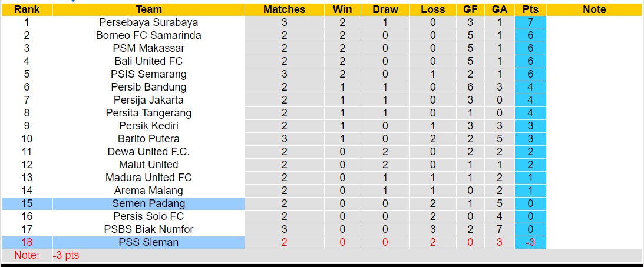Click the highlighted Semen Padang row
This screenshot has width=644, height=267.
tap(148, 203)
